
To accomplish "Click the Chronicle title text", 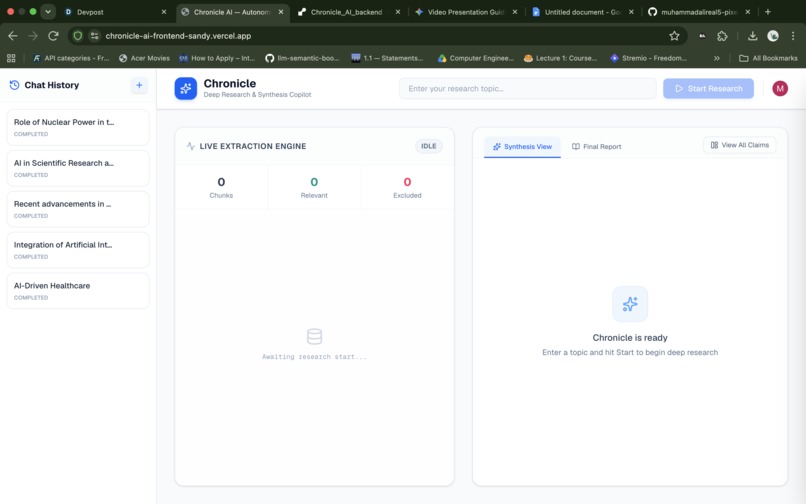I will 230,83.
